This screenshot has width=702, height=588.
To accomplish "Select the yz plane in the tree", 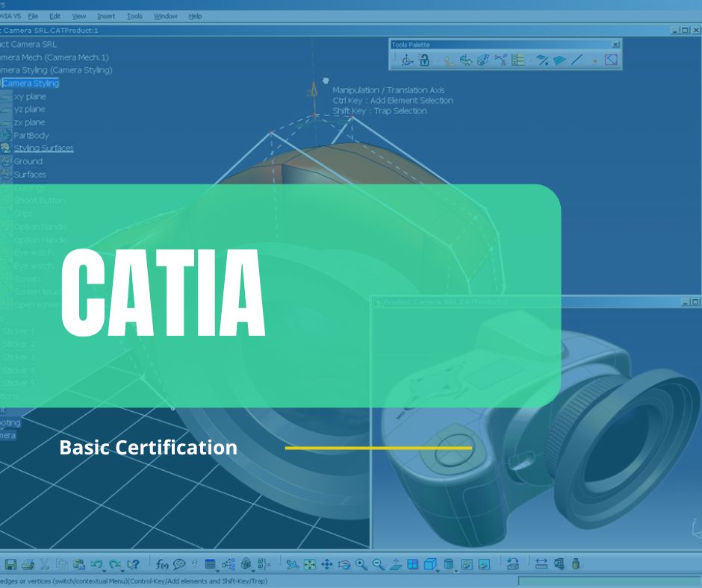I will (x=30, y=109).
